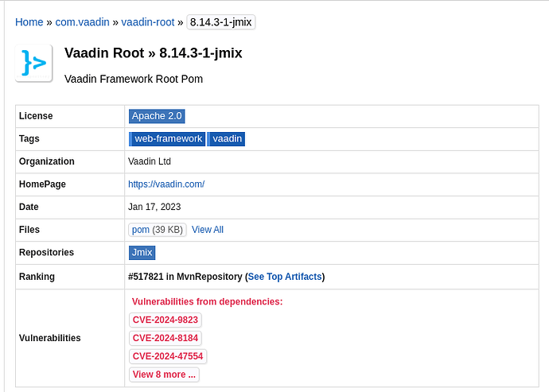
Task: Click the 'Vulnerabilities' row label
Action: click(49, 338)
